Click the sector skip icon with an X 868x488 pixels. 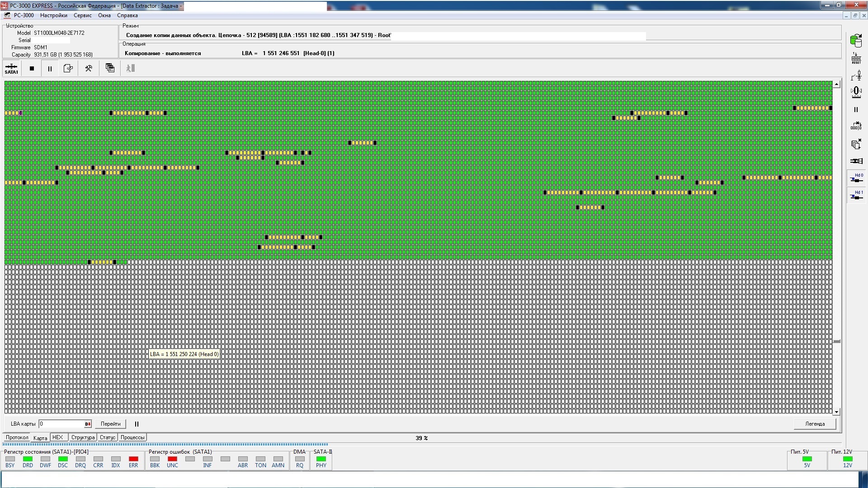coord(856,127)
